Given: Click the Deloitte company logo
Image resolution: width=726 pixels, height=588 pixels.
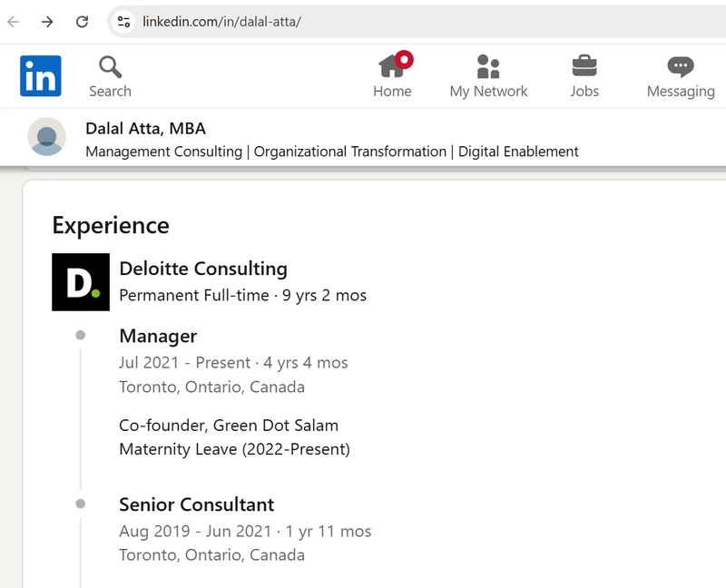Looking at the screenshot, I should tap(81, 282).
